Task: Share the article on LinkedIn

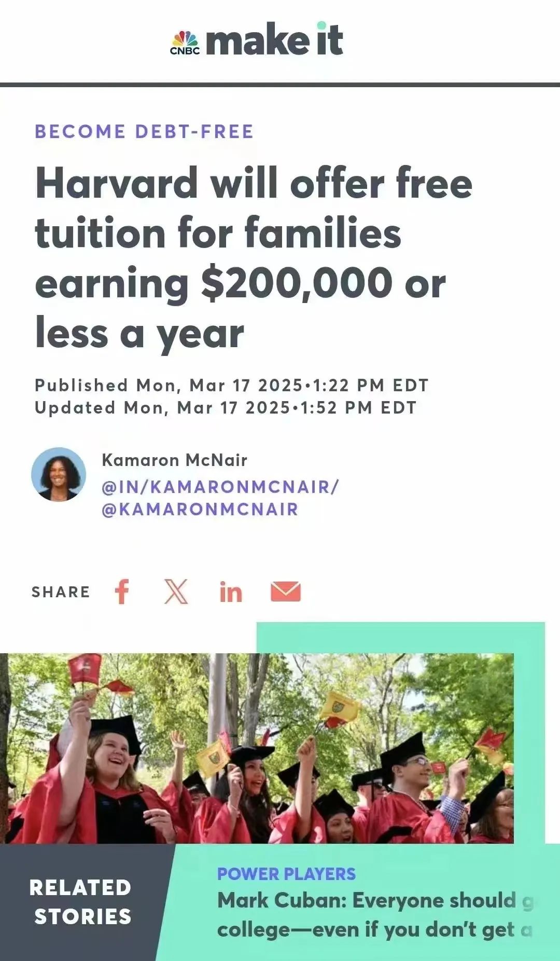Action: coord(231,592)
